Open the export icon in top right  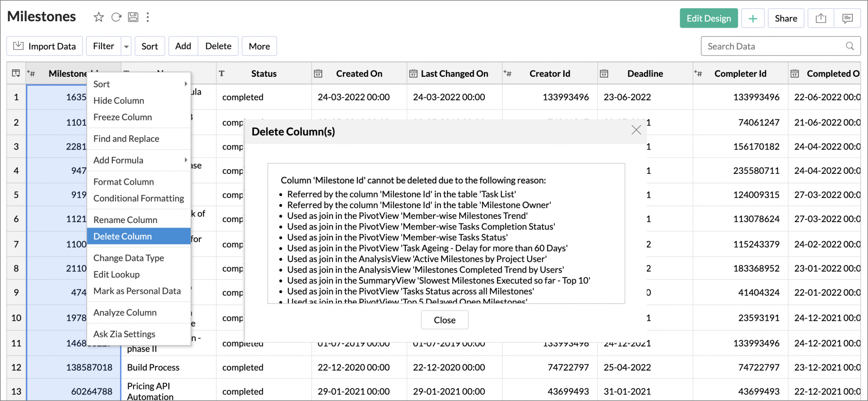(820, 18)
